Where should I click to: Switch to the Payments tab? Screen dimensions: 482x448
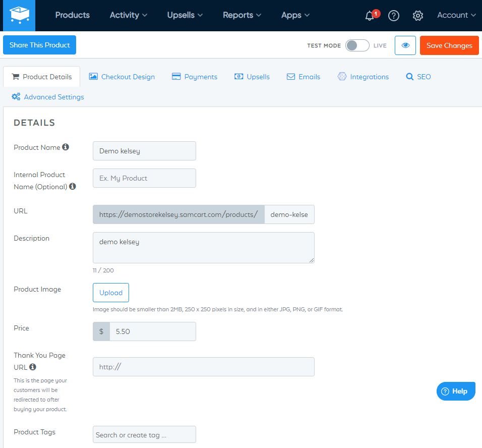[x=194, y=77]
